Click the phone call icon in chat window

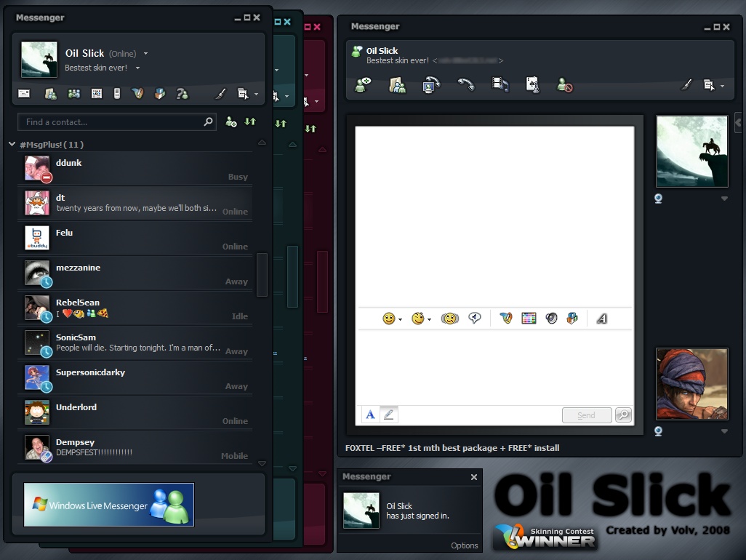(466, 84)
